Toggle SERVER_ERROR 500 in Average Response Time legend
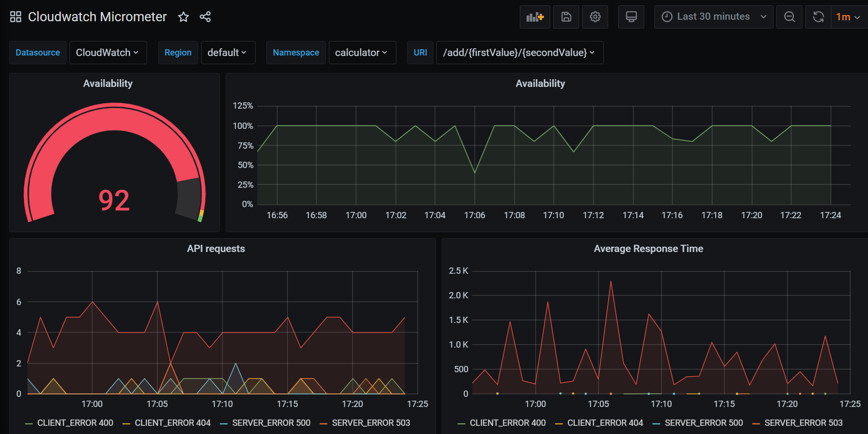868x434 pixels. click(x=704, y=423)
